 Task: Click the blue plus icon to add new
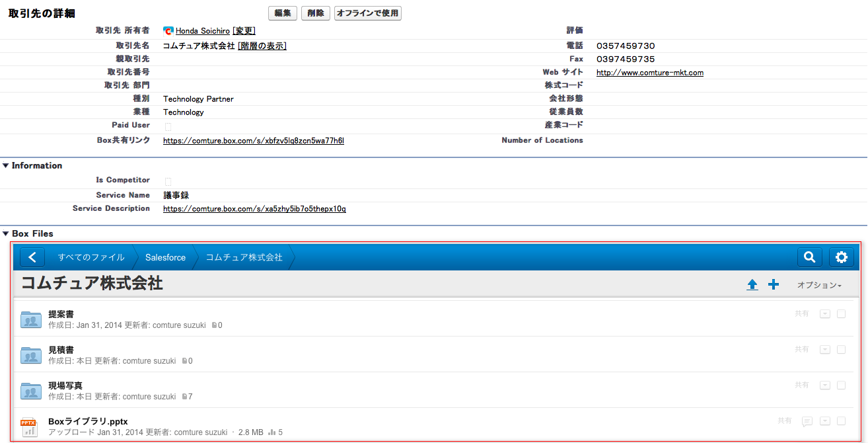pos(774,284)
